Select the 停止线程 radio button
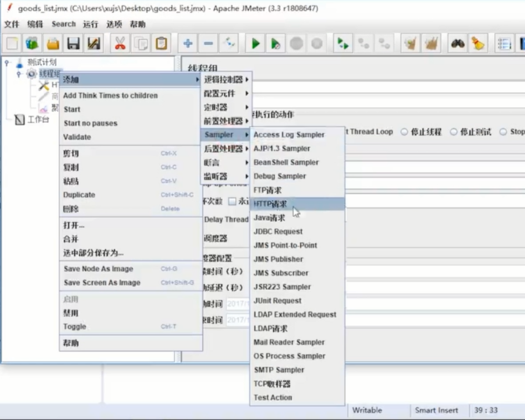 404,132
